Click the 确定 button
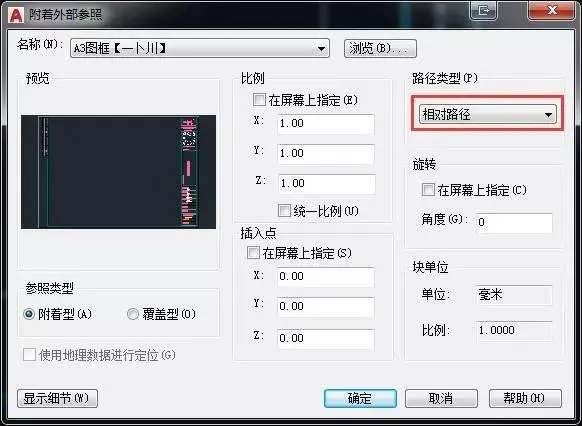The height and width of the screenshot is (426, 582). (360, 399)
